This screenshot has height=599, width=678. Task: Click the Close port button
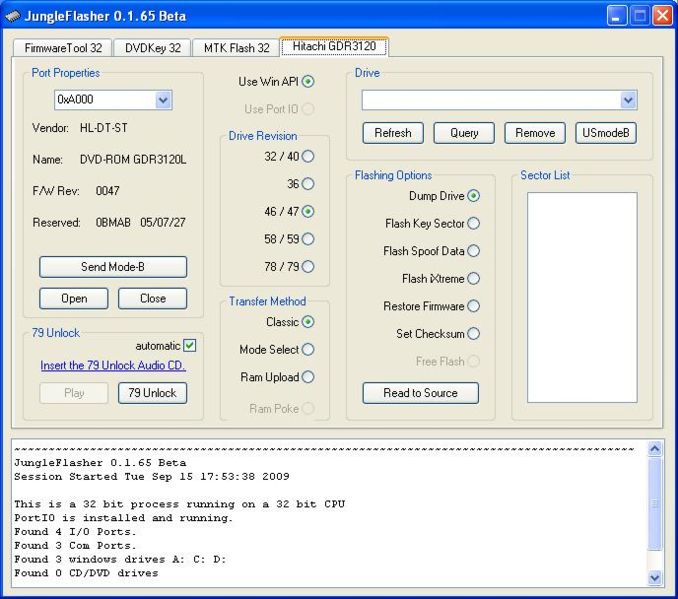coord(153,298)
